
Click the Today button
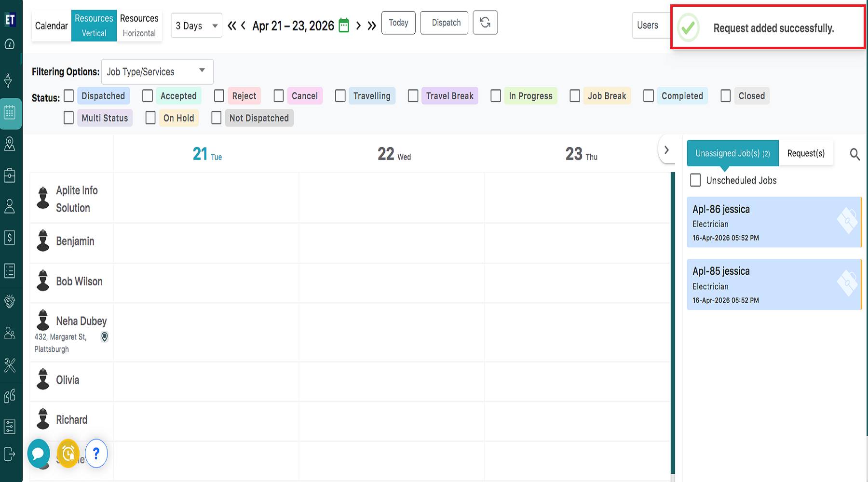398,23
